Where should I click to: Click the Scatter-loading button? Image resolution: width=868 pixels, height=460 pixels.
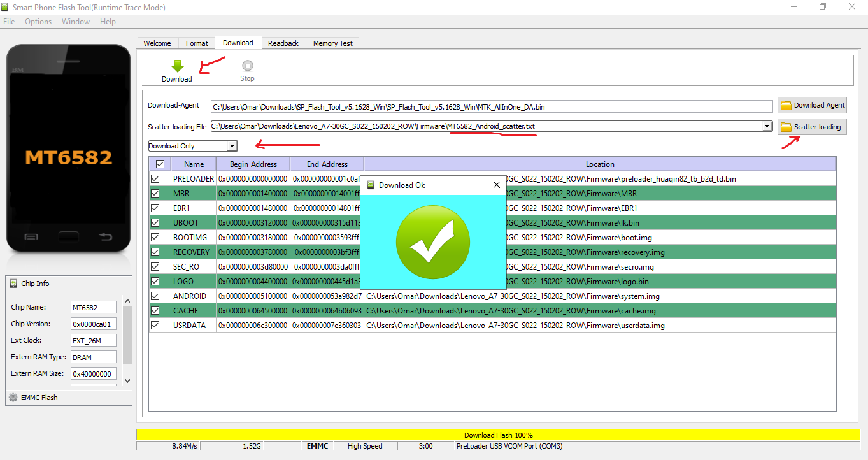(x=812, y=127)
